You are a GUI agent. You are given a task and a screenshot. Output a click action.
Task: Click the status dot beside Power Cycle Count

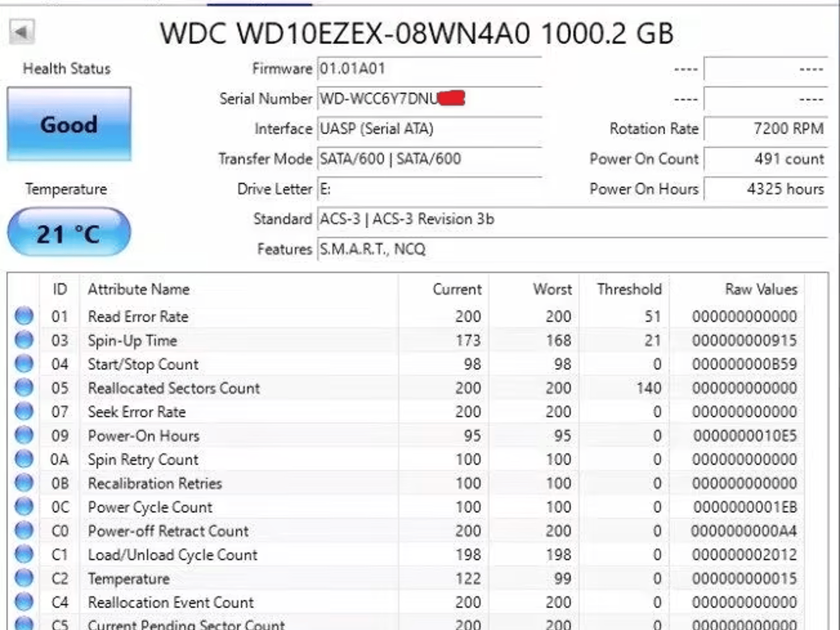[x=25, y=507]
